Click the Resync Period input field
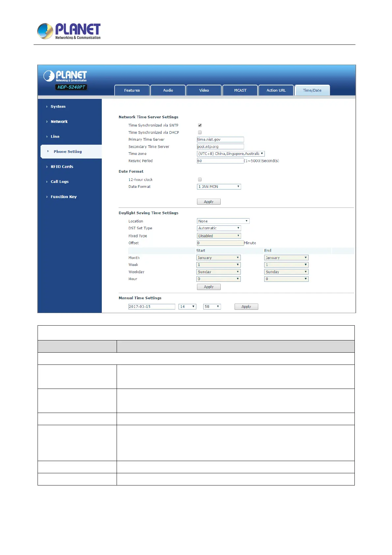The width and height of the screenshot is (392, 555). [x=220, y=161]
